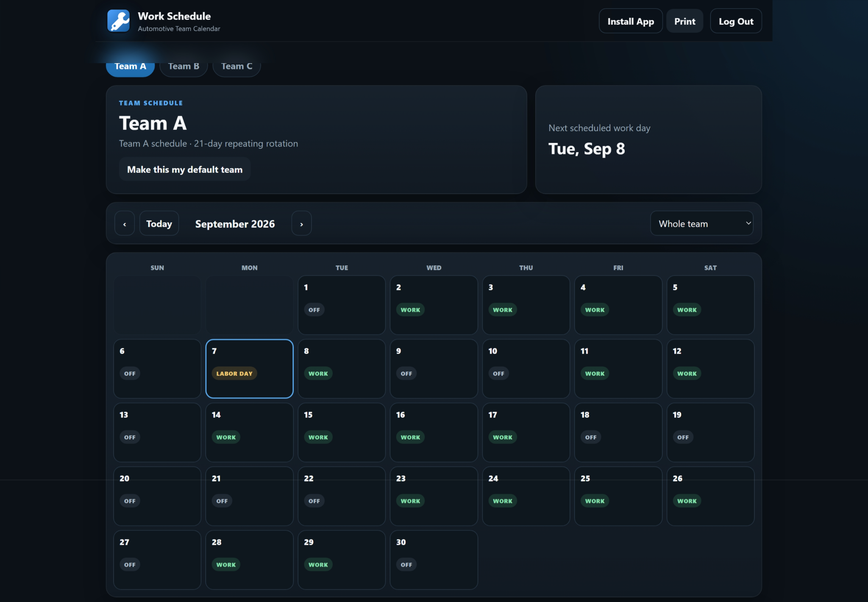Click the Print button

pos(685,21)
